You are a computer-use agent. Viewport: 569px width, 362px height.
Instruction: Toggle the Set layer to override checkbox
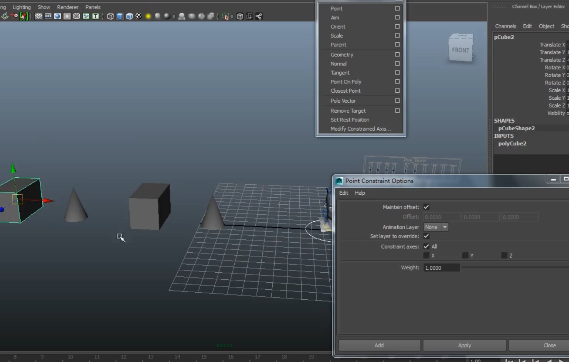pyautogui.click(x=426, y=236)
